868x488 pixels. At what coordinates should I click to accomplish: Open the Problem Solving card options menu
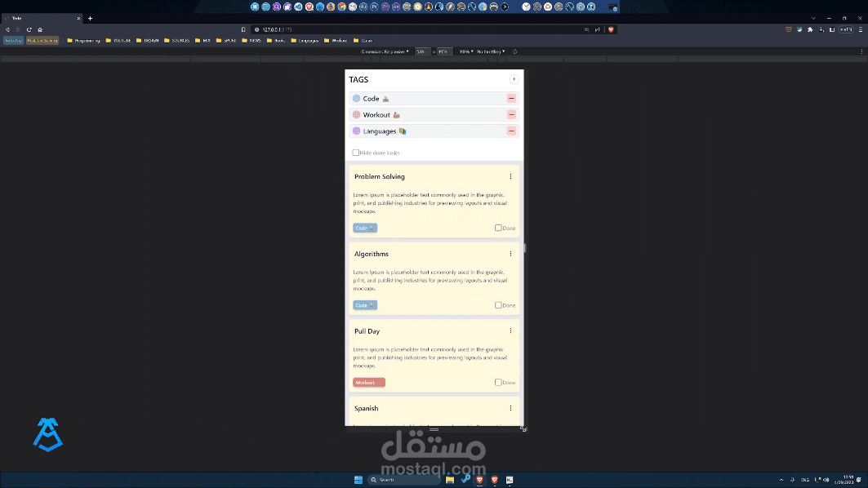click(510, 176)
